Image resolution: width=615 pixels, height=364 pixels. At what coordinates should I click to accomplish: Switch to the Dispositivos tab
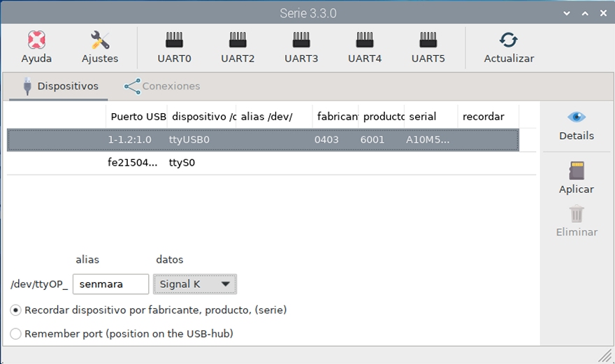click(x=59, y=87)
